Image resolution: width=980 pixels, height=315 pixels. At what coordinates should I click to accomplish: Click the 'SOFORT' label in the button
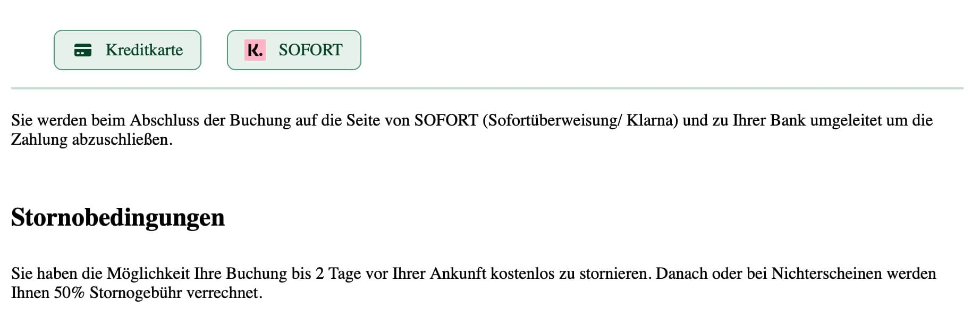(x=310, y=50)
